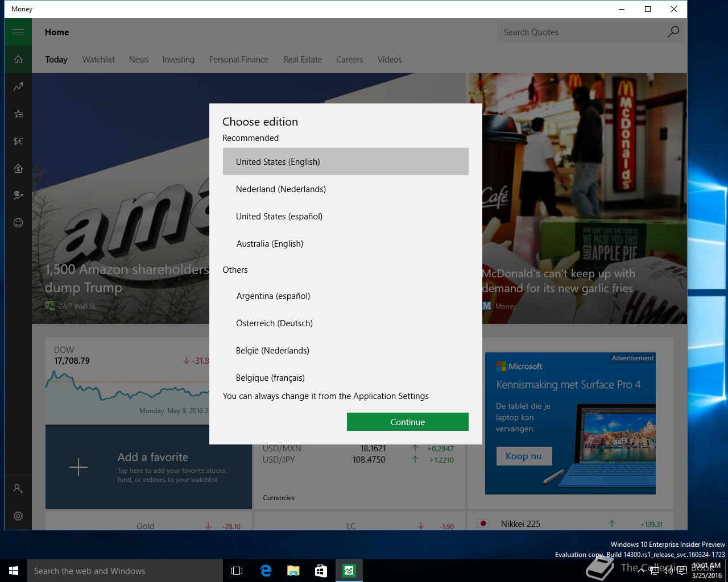Open Watchlist from the sidebar star icon
Image resolution: width=728 pixels, height=582 pixels.
coord(18,114)
